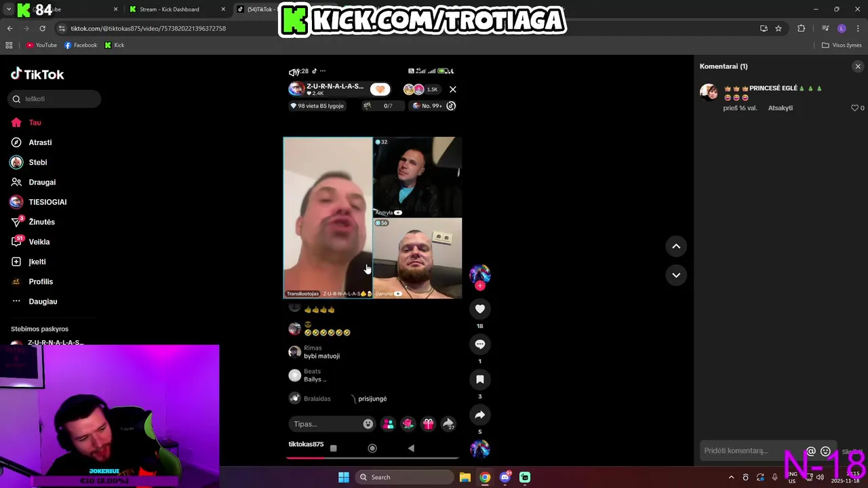Select the Tau home feed icon
Image resolution: width=868 pixels, height=488 pixels.
click(x=16, y=123)
